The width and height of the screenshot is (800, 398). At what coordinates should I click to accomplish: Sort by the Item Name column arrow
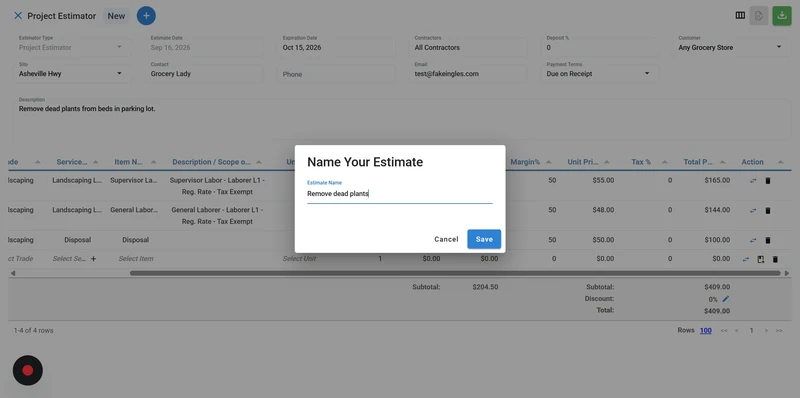tap(154, 162)
